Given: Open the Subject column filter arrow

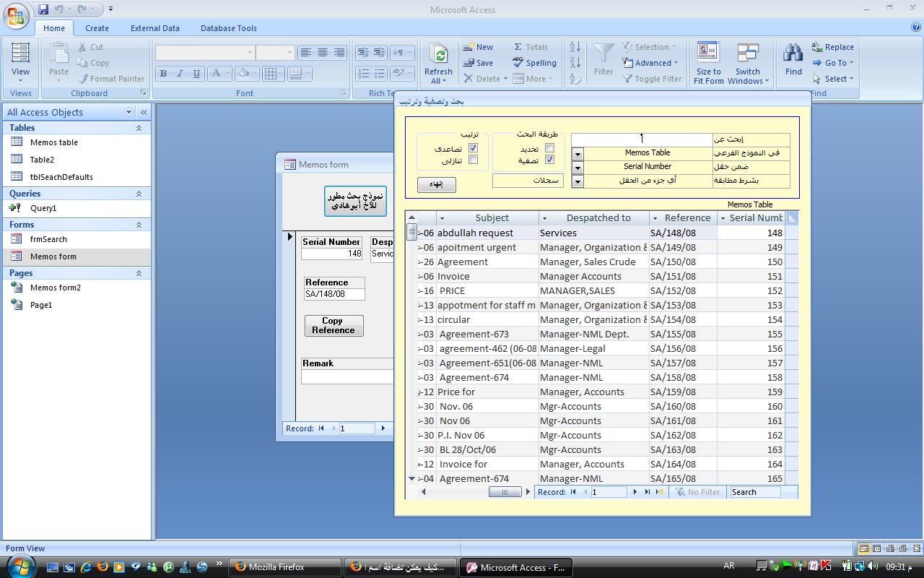Looking at the screenshot, I should 442,218.
